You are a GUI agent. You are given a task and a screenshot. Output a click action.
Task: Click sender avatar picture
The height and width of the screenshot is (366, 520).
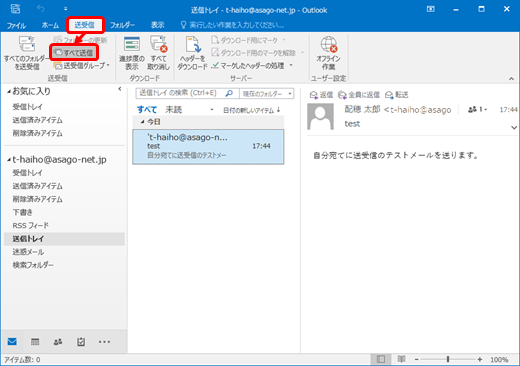[x=320, y=116]
